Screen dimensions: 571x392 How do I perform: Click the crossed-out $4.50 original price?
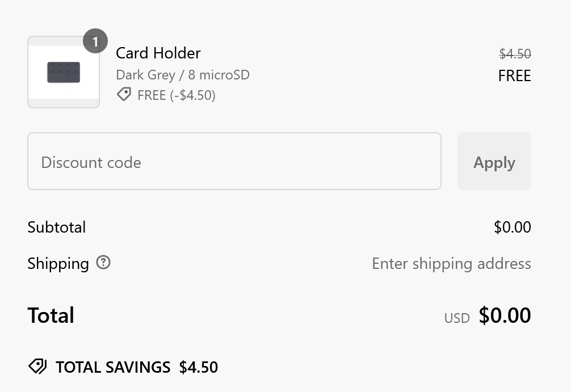click(515, 54)
